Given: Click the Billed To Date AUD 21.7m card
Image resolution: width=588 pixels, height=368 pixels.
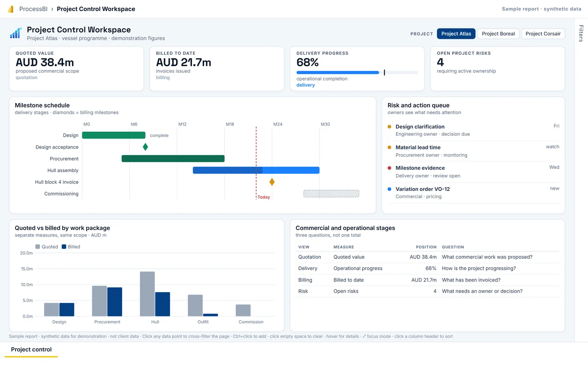Looking at the screenshot, I should (217, 69).
